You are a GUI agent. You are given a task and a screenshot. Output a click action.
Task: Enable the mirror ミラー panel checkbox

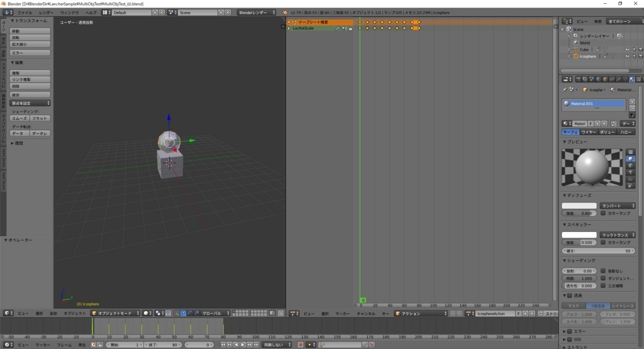tap(569, 331)
